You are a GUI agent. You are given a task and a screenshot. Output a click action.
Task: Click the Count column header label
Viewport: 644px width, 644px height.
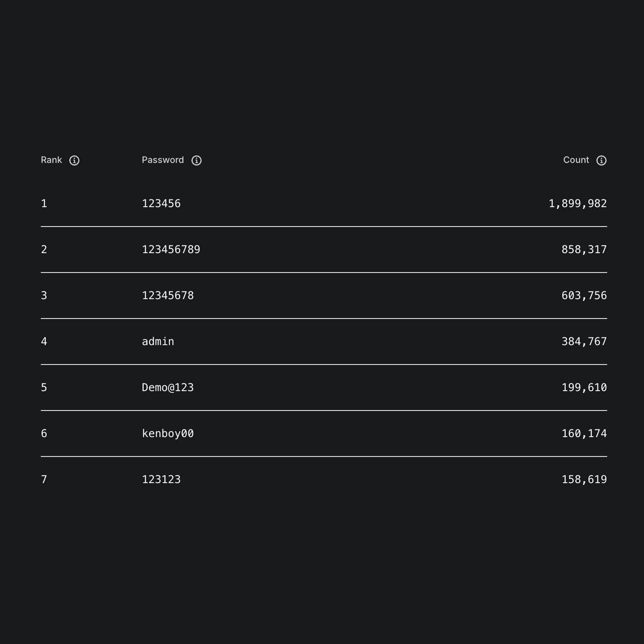coord(576,160)
